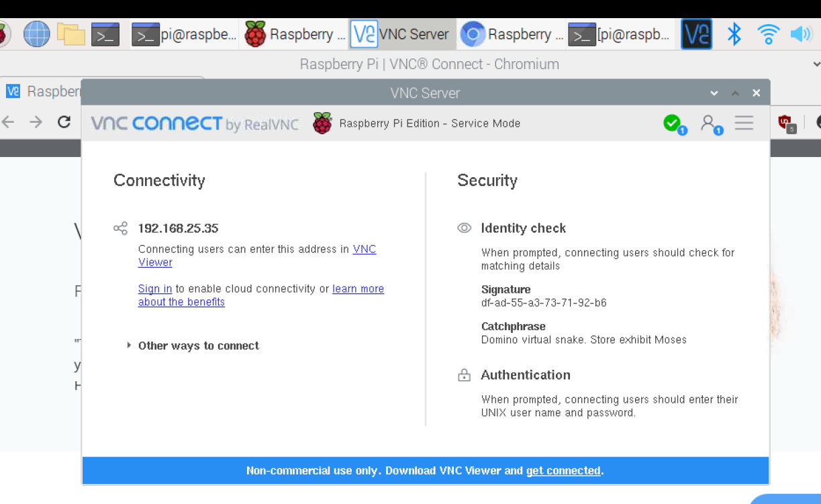
Task: Open the Wi-Fi network icon
Action: click(x=768, y=34)
